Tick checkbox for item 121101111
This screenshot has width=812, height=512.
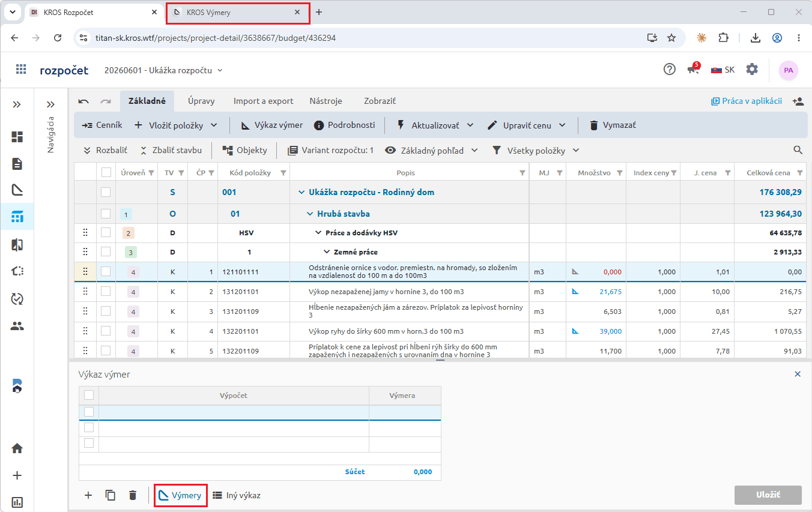click(x=106, y=271)
